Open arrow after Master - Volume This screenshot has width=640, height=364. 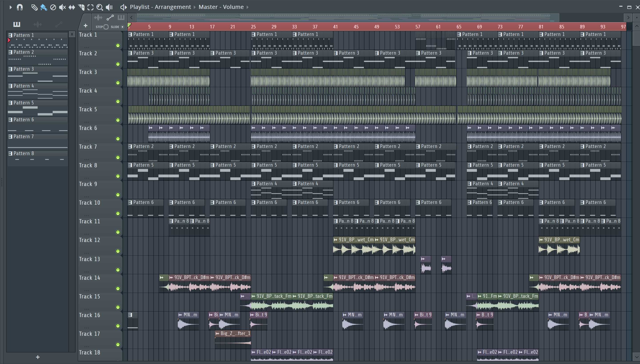click(248, 7)
